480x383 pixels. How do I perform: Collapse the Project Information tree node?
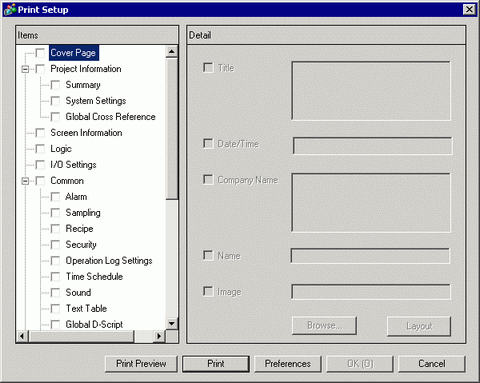25,69
